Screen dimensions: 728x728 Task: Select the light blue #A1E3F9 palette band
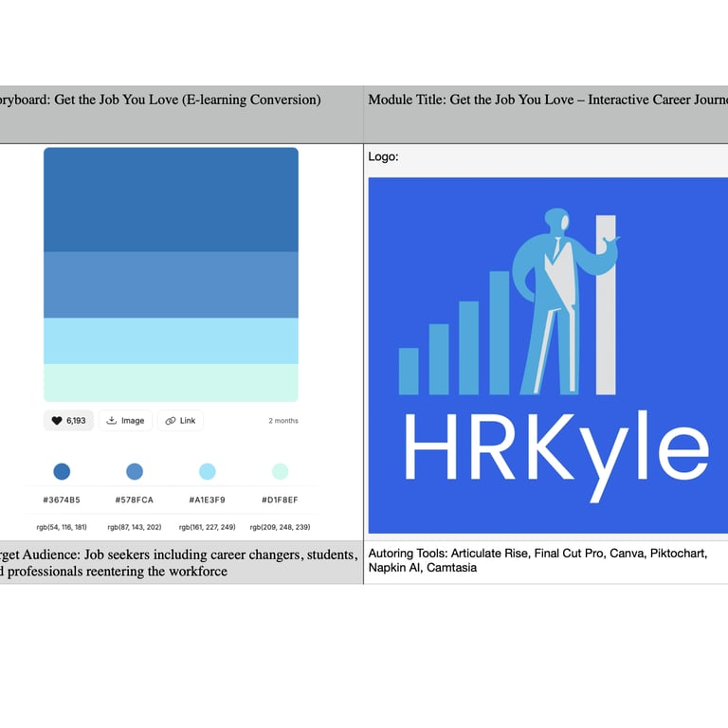(171, 341)
